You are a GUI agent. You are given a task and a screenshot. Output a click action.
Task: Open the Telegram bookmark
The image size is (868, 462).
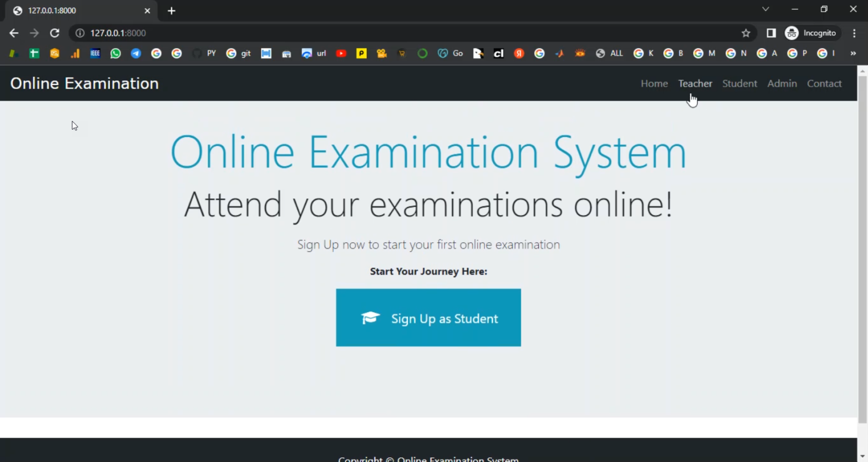coord(136,53)
